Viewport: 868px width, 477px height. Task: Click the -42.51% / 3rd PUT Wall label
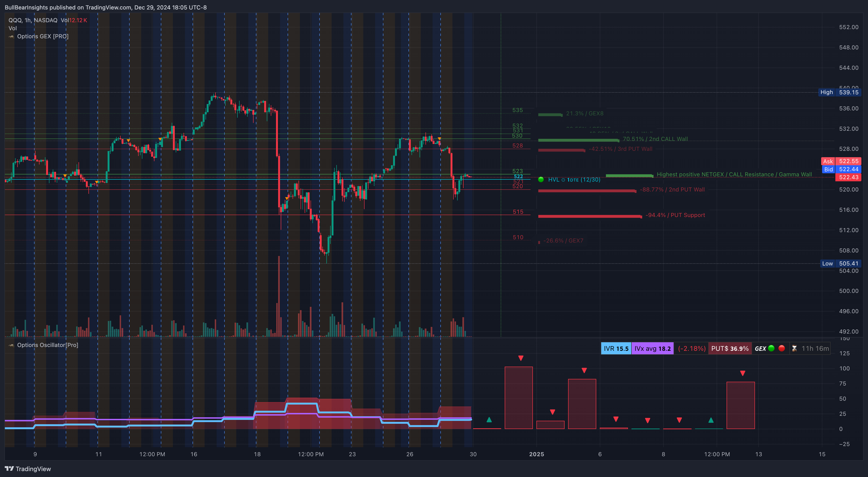click(x=620, y=149)
